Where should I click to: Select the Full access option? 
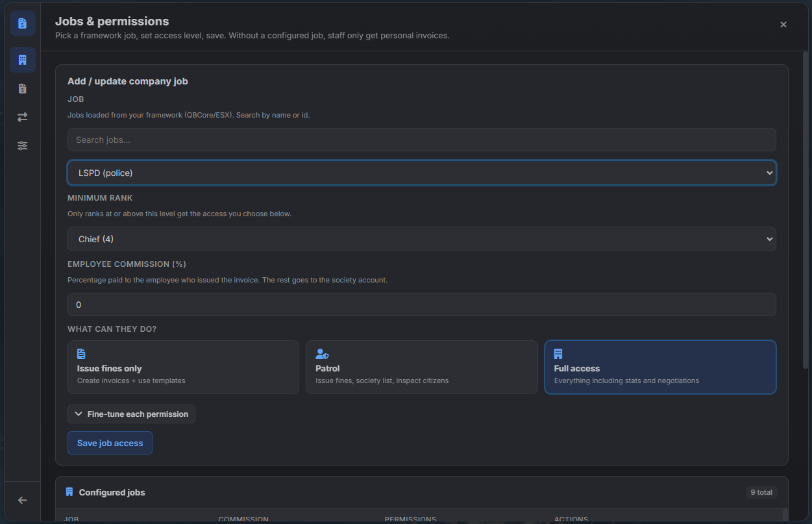660,367
